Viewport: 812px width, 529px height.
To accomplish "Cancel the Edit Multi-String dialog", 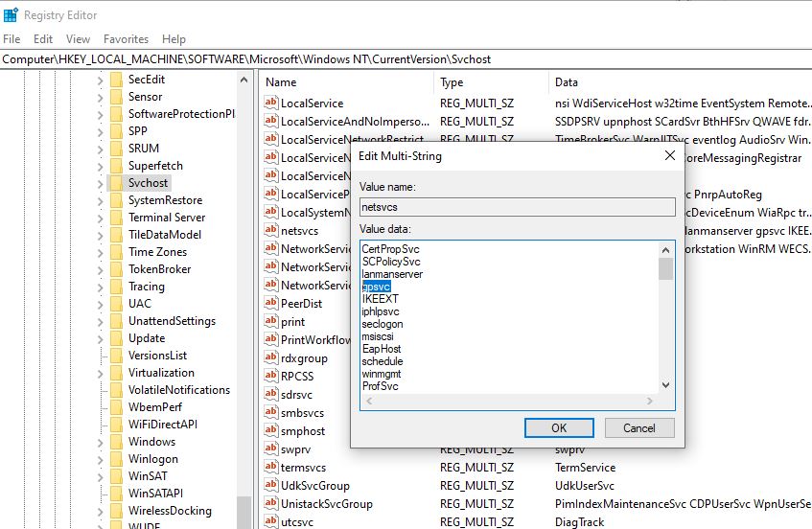I will pyautogui.click(x=639, y=428).
